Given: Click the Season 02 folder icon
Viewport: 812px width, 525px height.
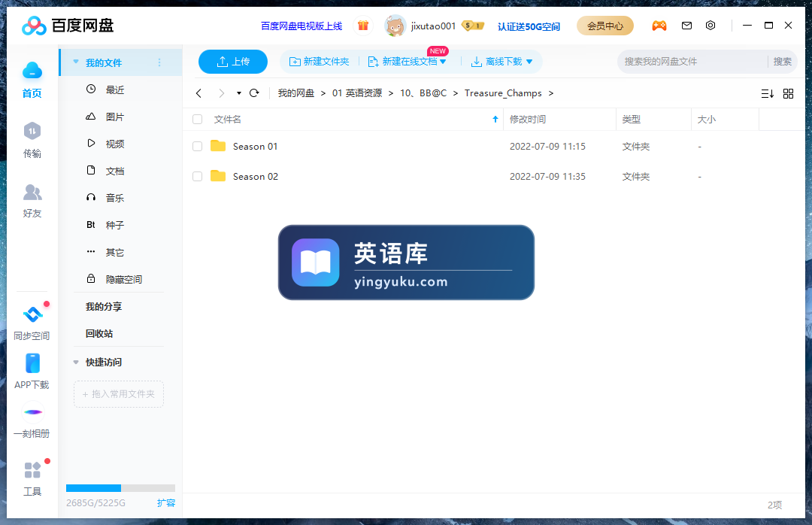Looking at the screenshot, I should (x=218, y=176).
